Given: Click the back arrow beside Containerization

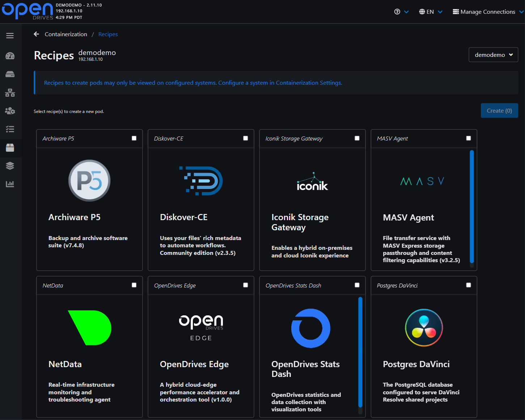Looking at the screenshot, I should (36, 34).
